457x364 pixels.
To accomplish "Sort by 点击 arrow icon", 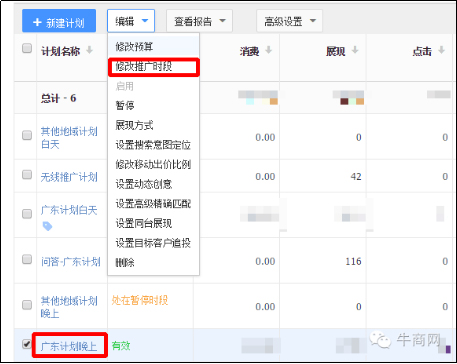I will pos(441,51).
